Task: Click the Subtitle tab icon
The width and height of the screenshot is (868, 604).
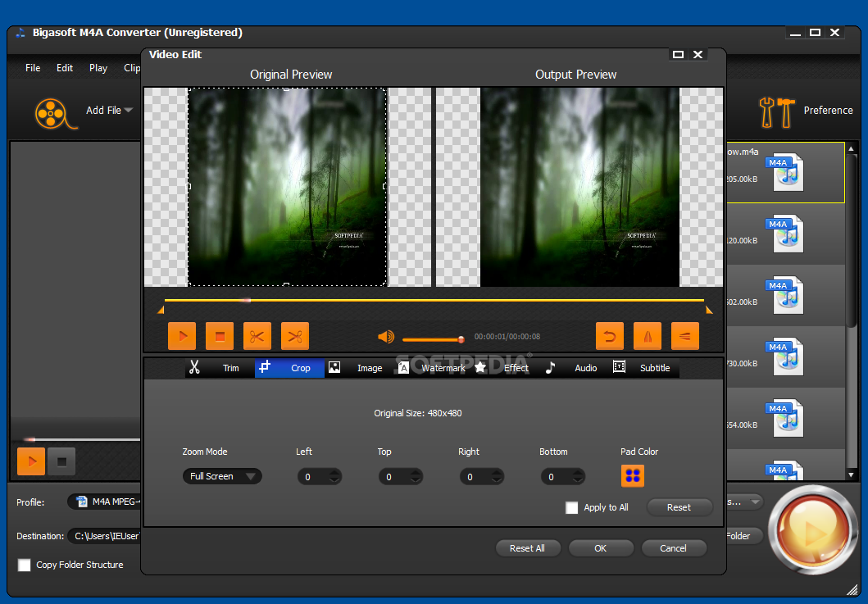Action: click(619, 366)
